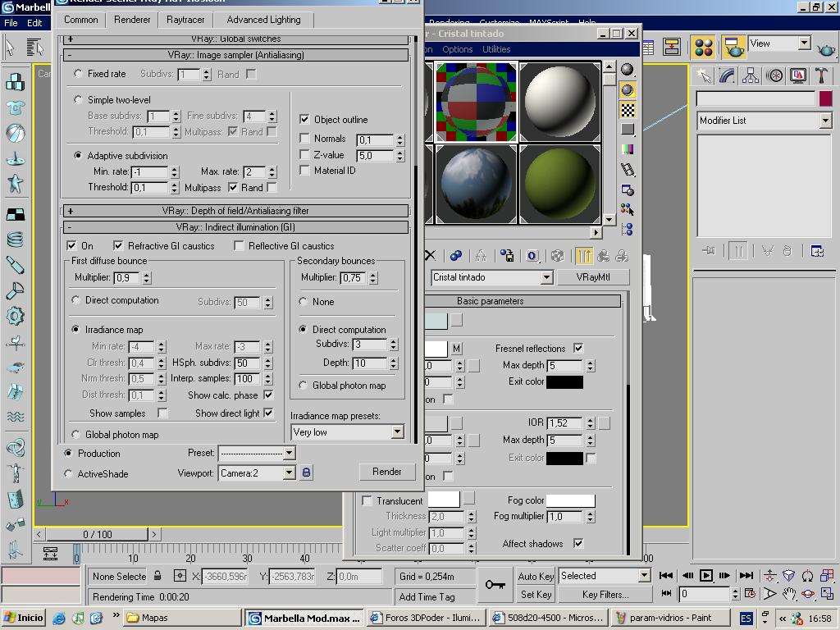This screenshot has height=630, width=840.
Task: Collapse VRay Indirect illumination (GI) rollout
Action: pos(235,227)
